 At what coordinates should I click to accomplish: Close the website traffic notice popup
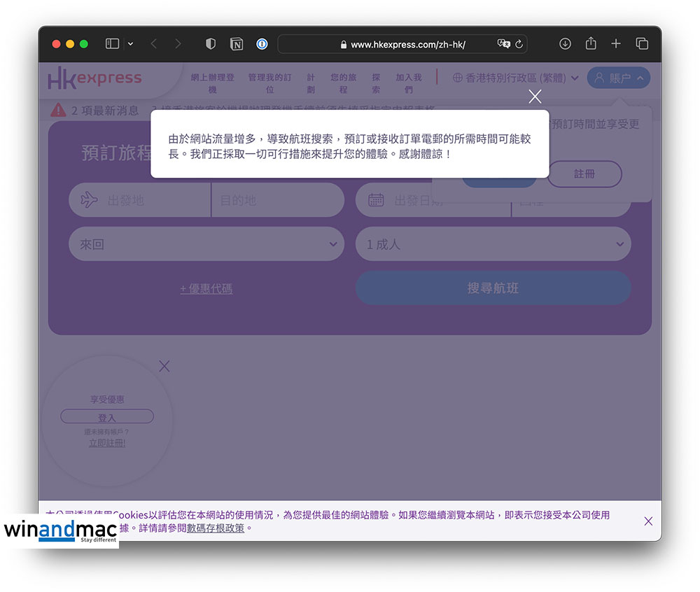click(535, 97)
